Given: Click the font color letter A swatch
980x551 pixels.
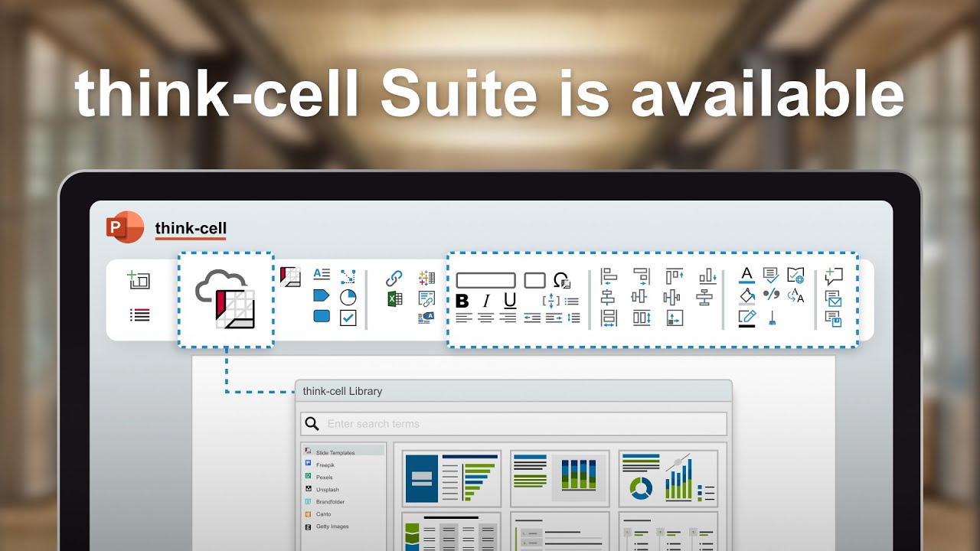Looking at the screenshot, I should coord(747,275).
